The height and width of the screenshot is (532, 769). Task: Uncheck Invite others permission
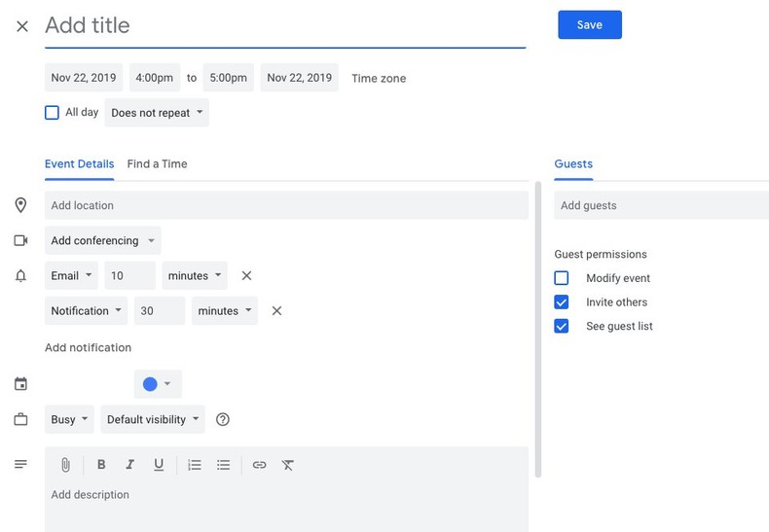pyautogui.click(x=562, y=302)
